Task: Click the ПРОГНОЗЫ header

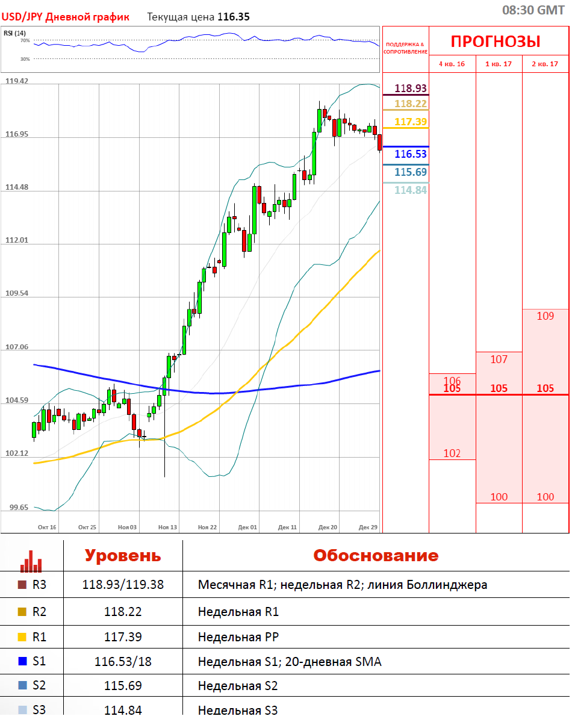Action: [496, 42]
